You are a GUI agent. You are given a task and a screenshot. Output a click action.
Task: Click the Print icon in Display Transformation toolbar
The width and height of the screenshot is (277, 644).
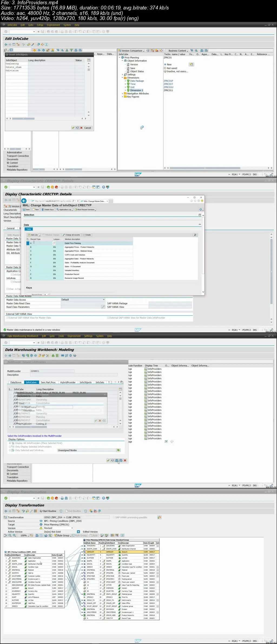point(62,498)
